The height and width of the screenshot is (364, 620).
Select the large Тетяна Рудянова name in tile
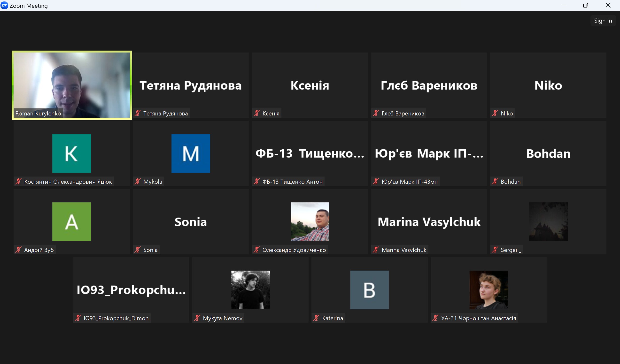tap(191, 86)
